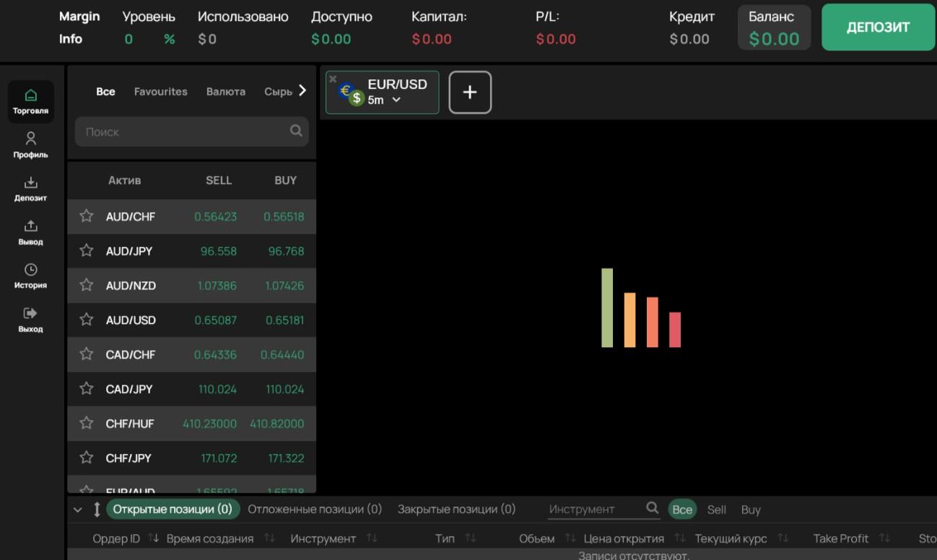Viewport: 937px width, 560px height.
Task: Sort by the Время создания column arrows
Action: [x=269, y=538]
